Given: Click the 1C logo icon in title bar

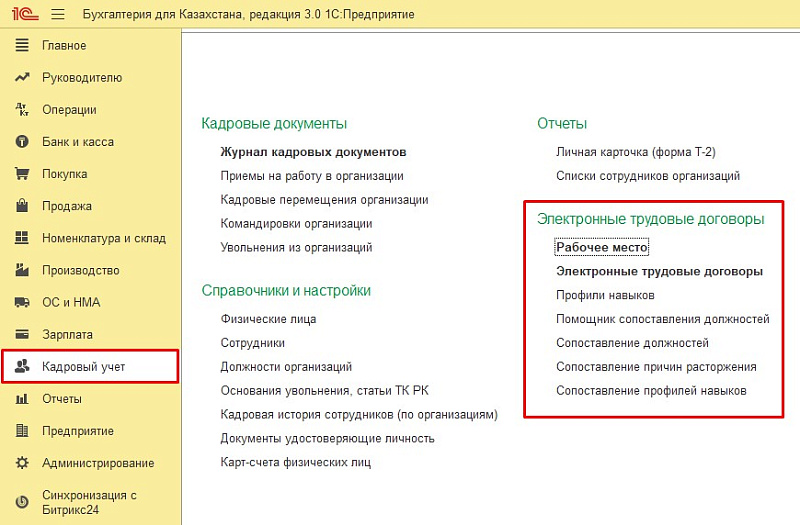Looking at the screenshot, I should [x=21, y=14].
